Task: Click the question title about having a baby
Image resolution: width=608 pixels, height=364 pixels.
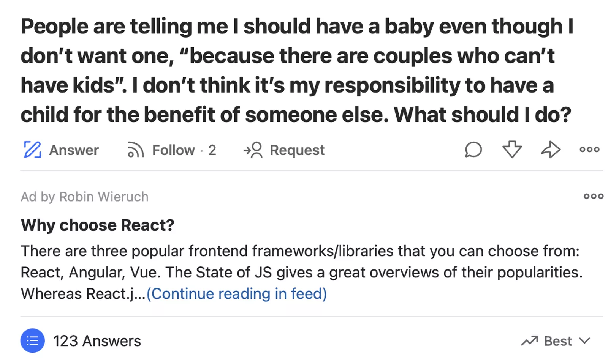Action: point(296,70)
